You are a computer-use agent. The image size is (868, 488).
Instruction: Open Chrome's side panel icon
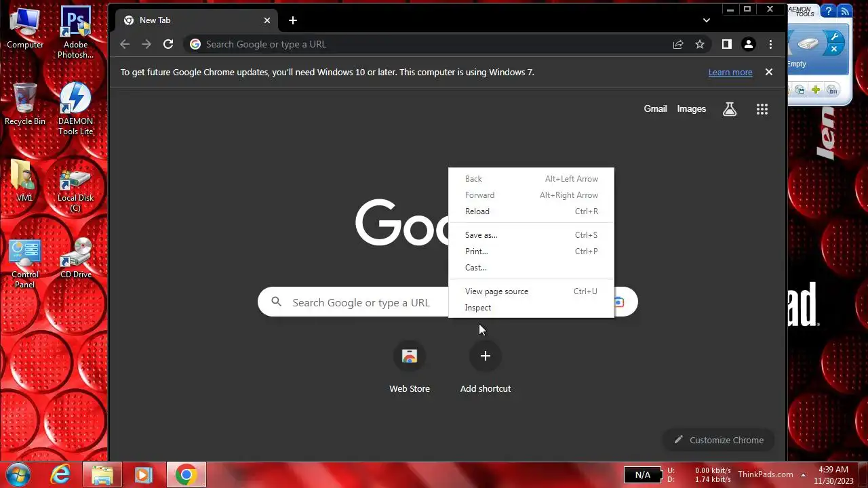click(x=727, y=44)
